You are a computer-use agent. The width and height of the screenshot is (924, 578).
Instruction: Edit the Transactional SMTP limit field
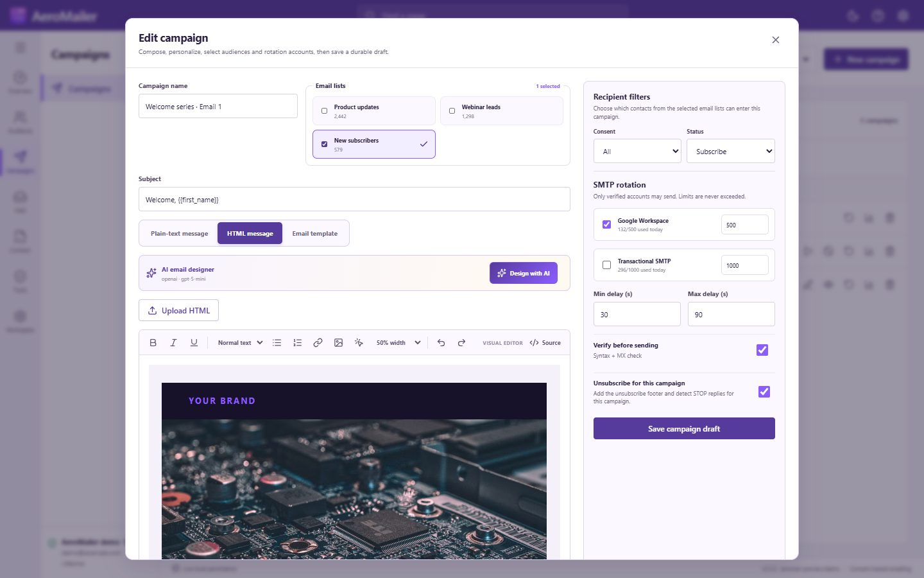[x=744, y=265]
